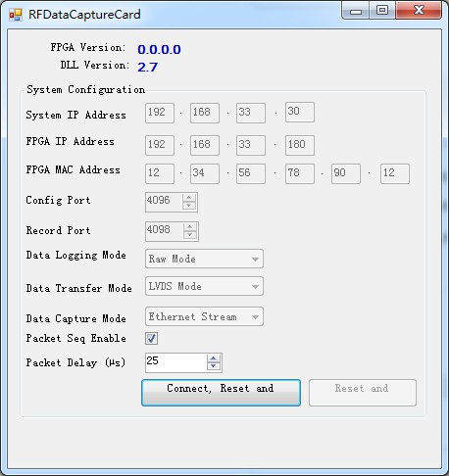Click the Data Logging Mode label
Viewport: 449px width, 476px height.
coord(75,256)
